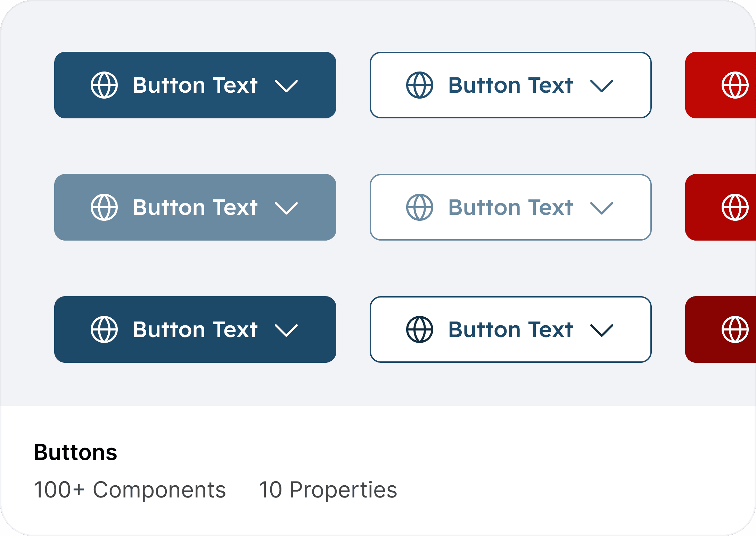
Task: Click globe icon in middle red button
Action: tap(735, 207)
